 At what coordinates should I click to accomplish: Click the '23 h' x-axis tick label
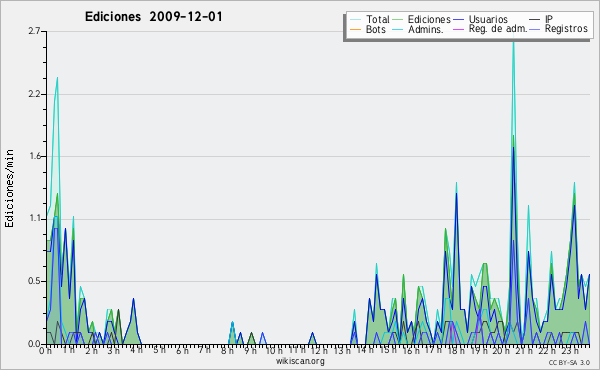(x=569, y=351)
